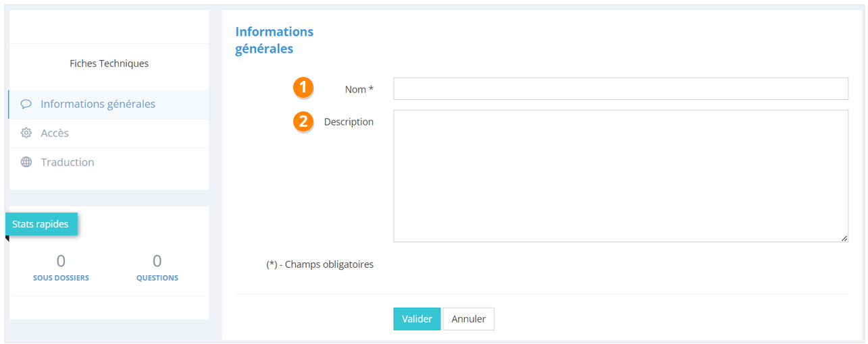868x344 pixels.
Task: Grab the Description textarea resize handle
Action: [844, 238]
